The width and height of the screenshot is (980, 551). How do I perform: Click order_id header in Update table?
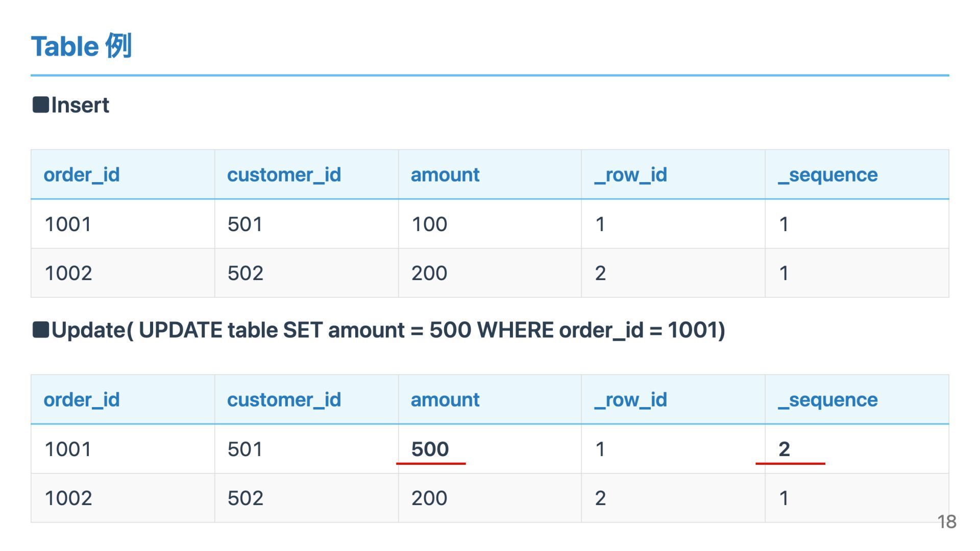81,399
